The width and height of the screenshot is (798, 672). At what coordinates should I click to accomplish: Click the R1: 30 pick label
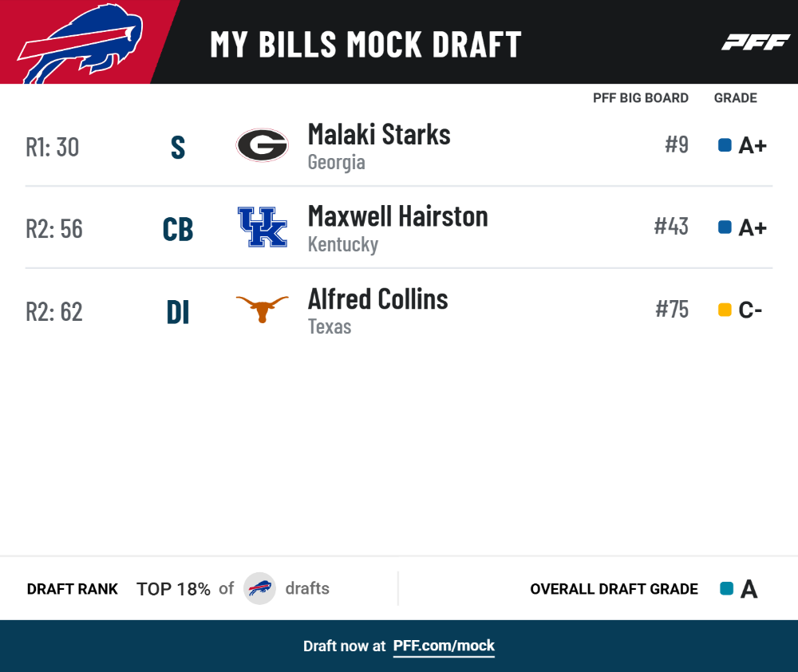(53, 147)
